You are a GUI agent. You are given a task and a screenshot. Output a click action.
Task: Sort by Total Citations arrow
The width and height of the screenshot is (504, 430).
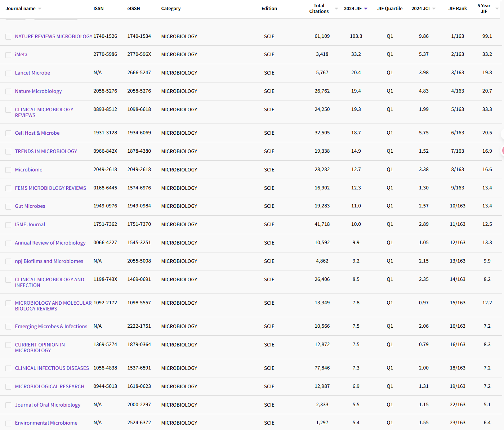[x=336, y=9]
